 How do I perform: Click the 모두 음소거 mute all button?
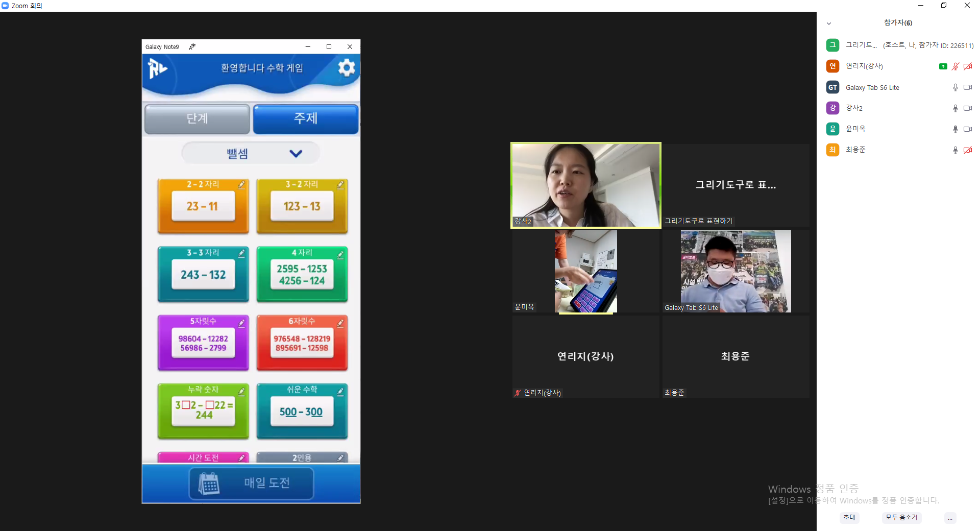(x=901, y=517)
